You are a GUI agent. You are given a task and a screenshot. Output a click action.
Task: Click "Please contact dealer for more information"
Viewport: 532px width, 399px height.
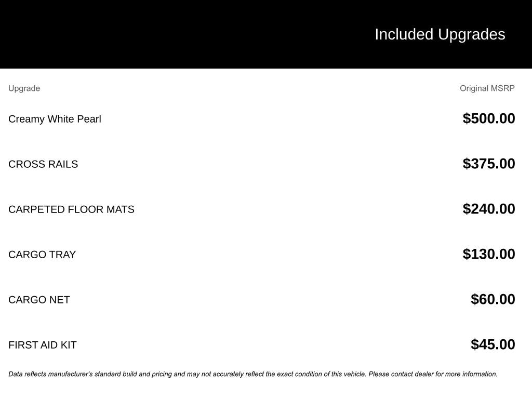pyautogui.click(x=433, y=374)
